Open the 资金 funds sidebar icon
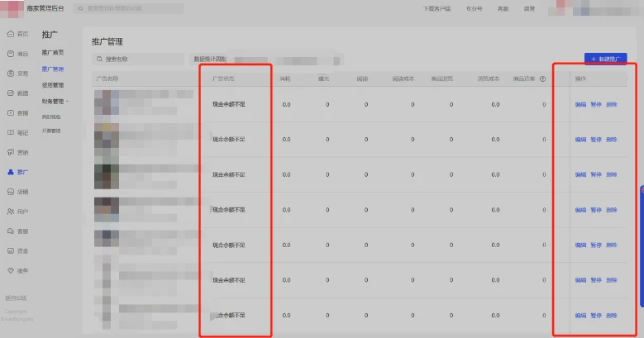Image resolution: width=644 pixels, height=338 pixels. (11, 251)
